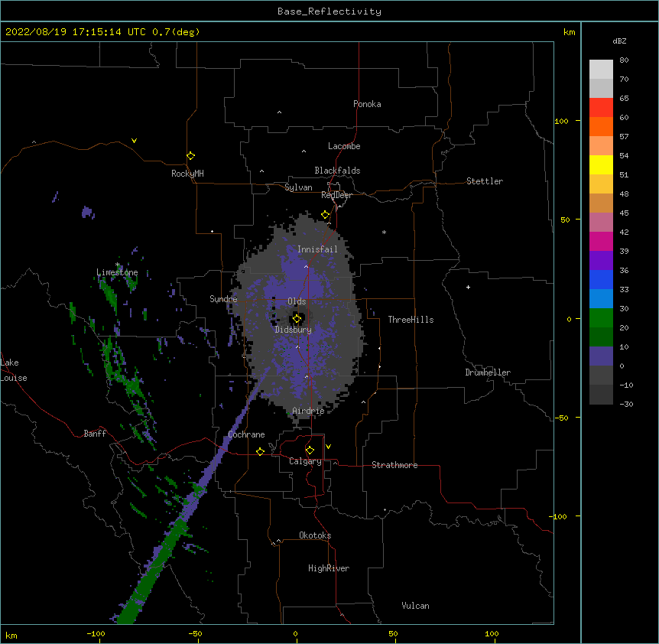
Task: Click the dBZ legend heading
Action: 619,41
